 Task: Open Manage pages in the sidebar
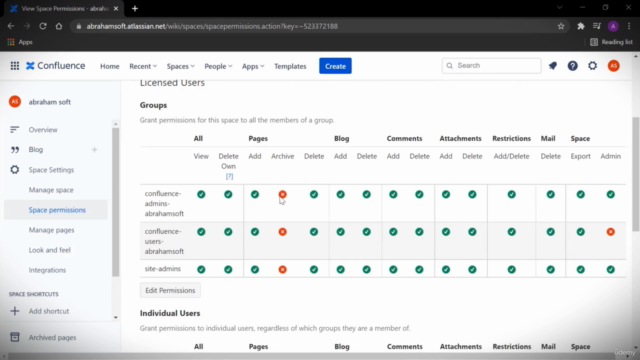tap(51, 230)
